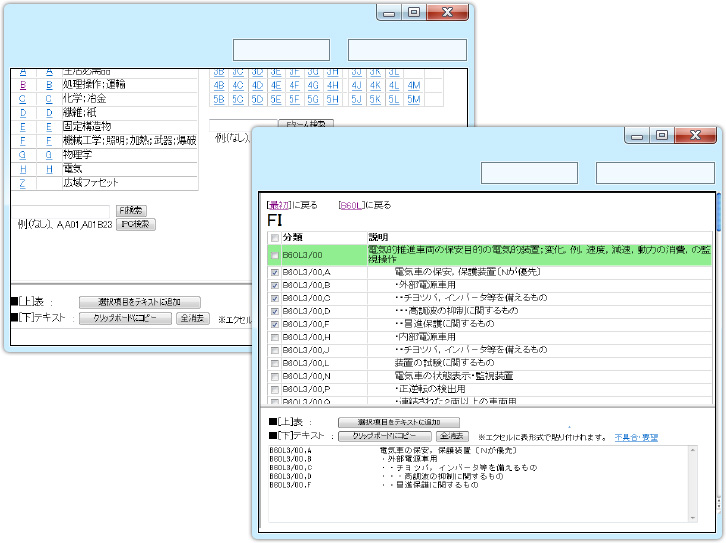
Task: Click クリップボードにコピー in the back window
Action: 125,318
